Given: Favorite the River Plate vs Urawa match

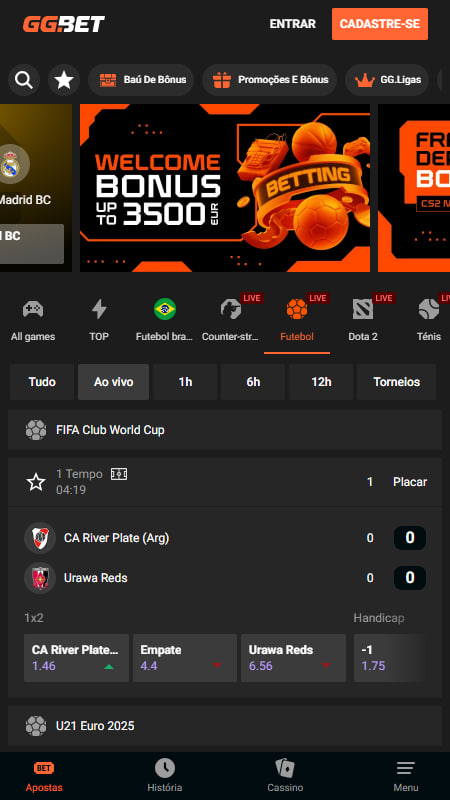Looking at the screenshot, I should pyautogui.click(x=36, y=482).
